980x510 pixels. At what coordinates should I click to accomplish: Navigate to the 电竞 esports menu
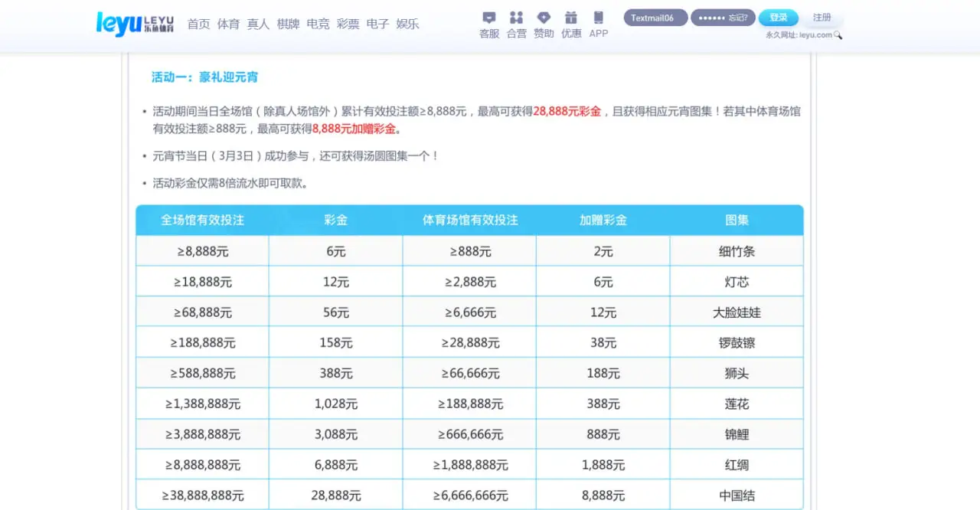coord(318,24)
